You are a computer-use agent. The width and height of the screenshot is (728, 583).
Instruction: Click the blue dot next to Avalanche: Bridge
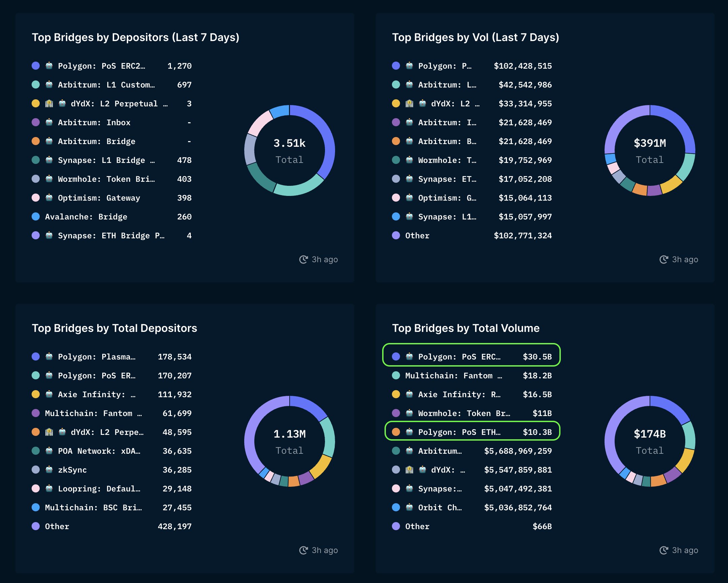click(35, 216)
